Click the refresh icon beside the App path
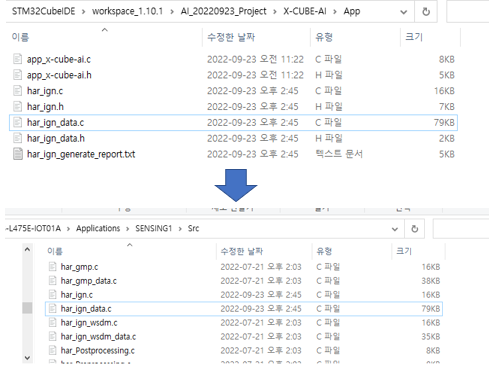489x371 pixels. [426, 12]
